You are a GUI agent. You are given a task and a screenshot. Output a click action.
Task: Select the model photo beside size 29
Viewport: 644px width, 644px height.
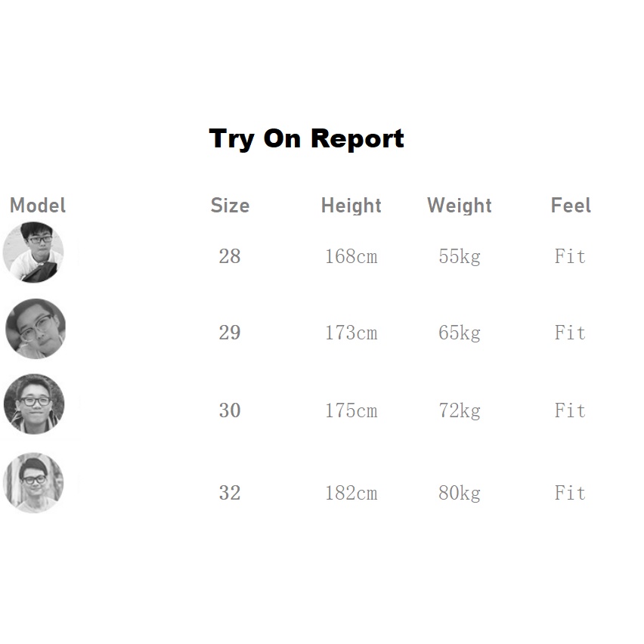point(36,329)
